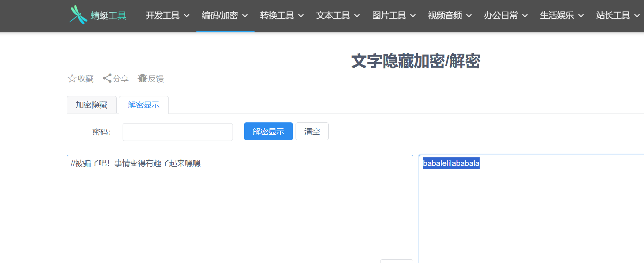The image size is (644, 263).
Task: Click the bug feedback icon
Action: click(142, 78)
